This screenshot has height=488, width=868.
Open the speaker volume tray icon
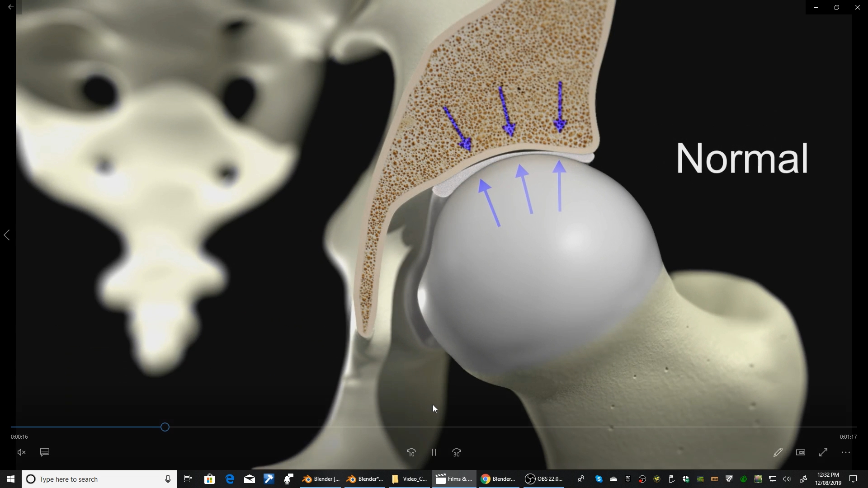click(x=787, y=479)
